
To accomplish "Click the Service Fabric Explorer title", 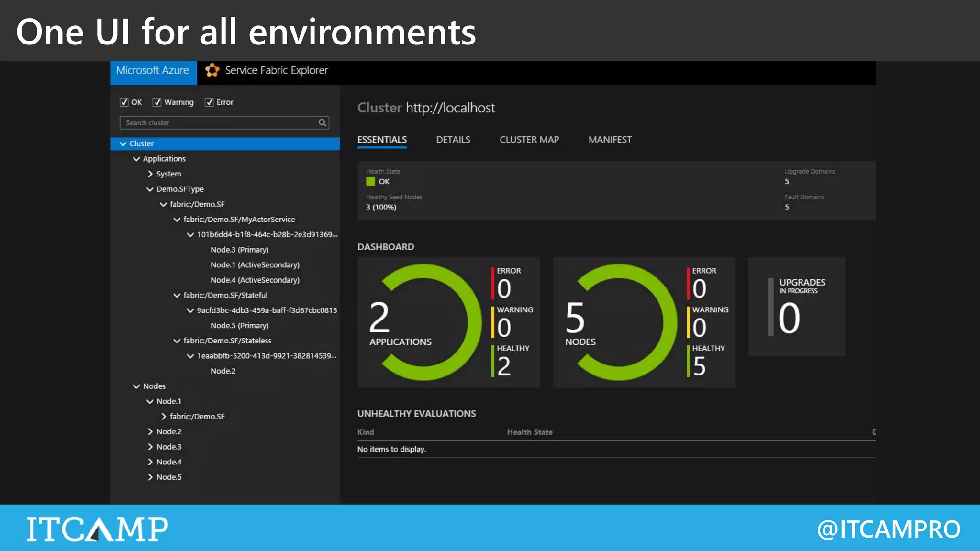I will [277, 70].
